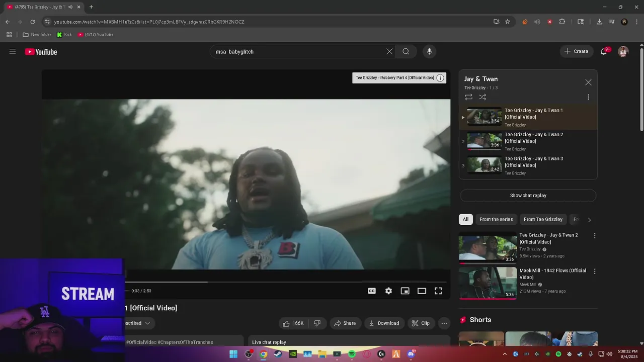The image size is (644, 362).
Task: Open Windows Start menu
Action: pyautogui.click(x=233, y=354)
